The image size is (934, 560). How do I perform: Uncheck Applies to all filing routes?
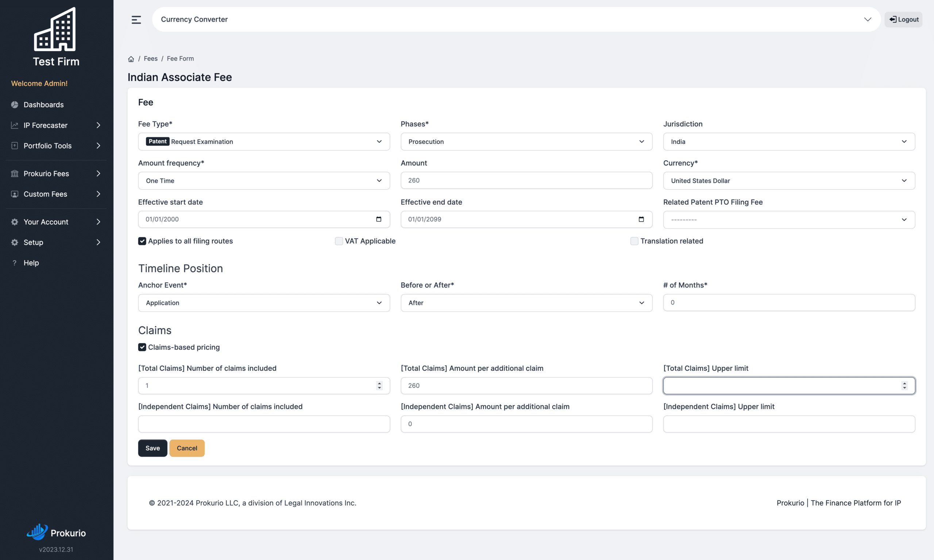(142, 241)
